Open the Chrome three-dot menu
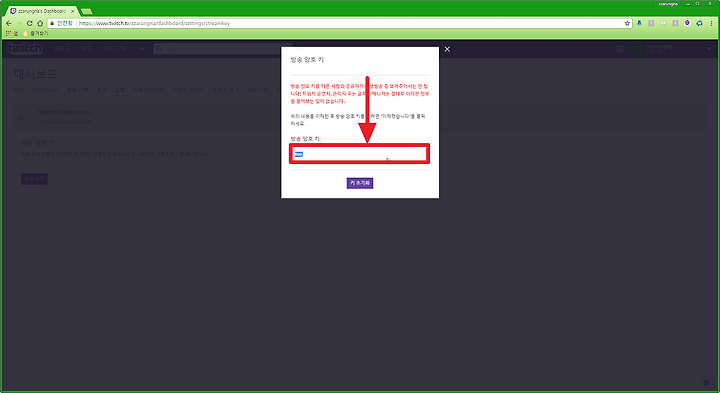The width and height of the screenshot is (720, 393). click(712, 23)
